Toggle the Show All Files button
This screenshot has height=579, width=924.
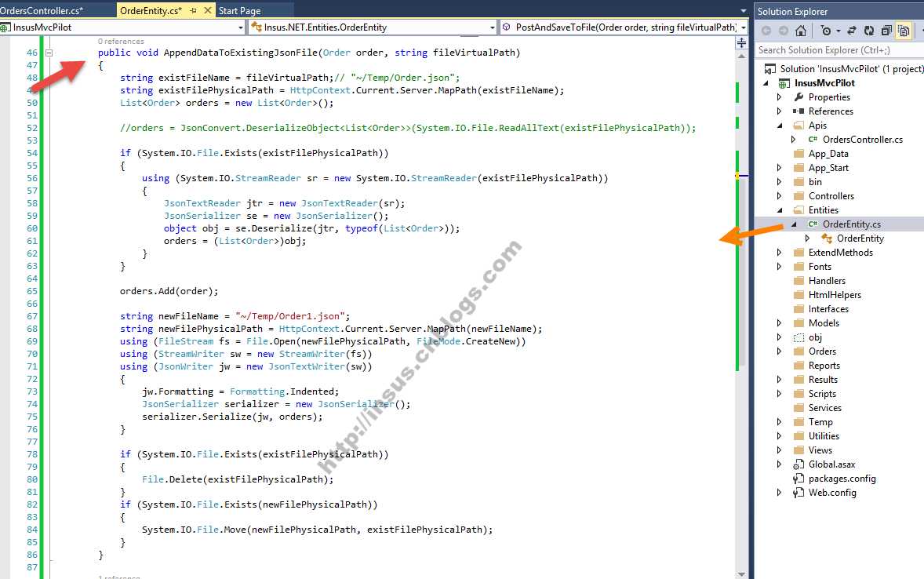pyautogui.click(x=904, y=31)
